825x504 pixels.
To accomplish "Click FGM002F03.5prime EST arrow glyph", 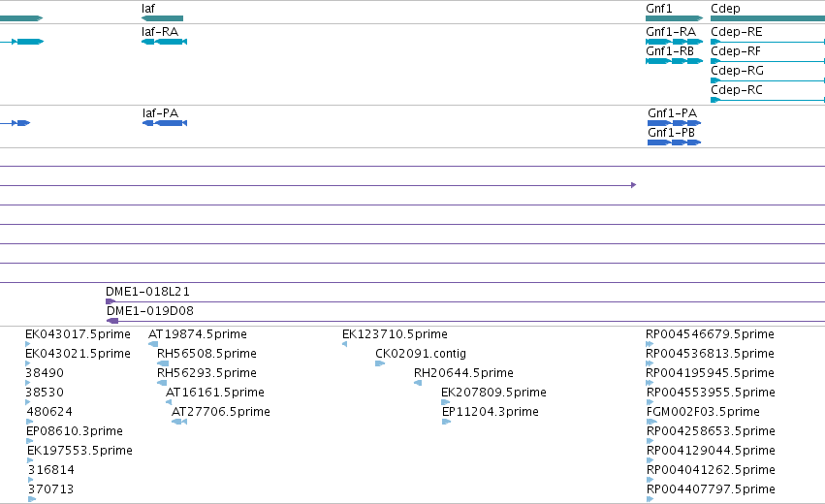I will click(651, 422).
